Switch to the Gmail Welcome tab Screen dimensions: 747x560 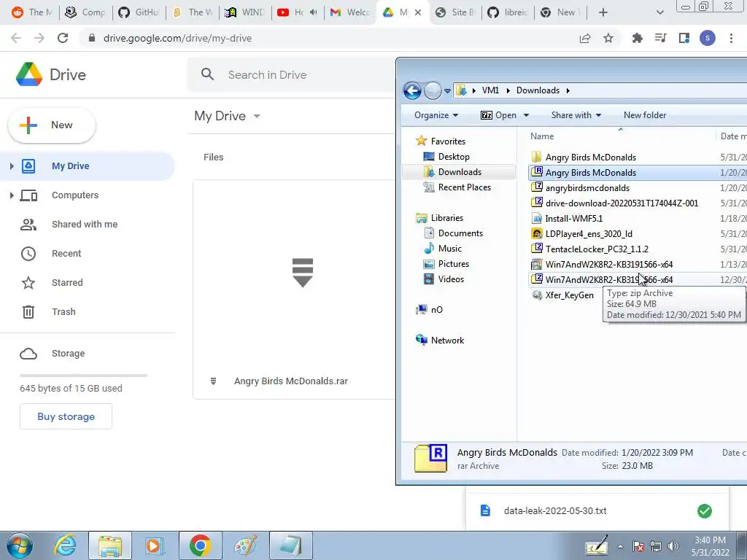(x=351, y=12)
